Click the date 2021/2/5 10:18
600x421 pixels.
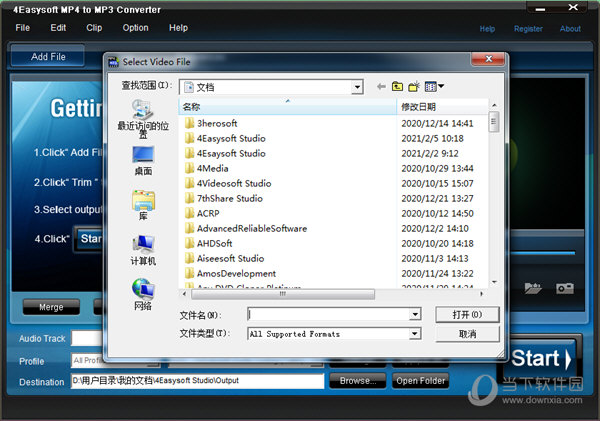click(x=432, y=139)
